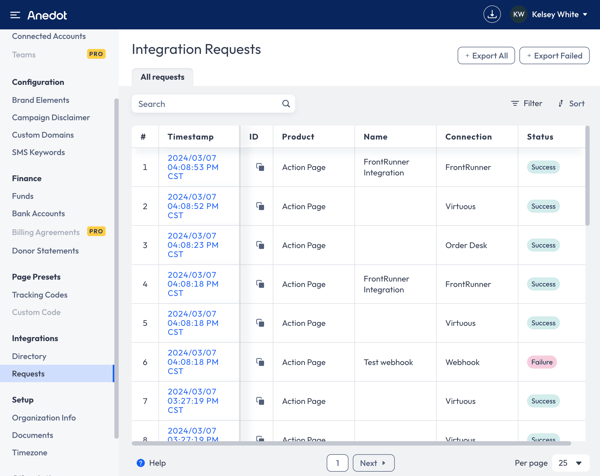Open the Filter options
Image resolution: width=600 pixels, height=476 pixels.
(527, 103)
